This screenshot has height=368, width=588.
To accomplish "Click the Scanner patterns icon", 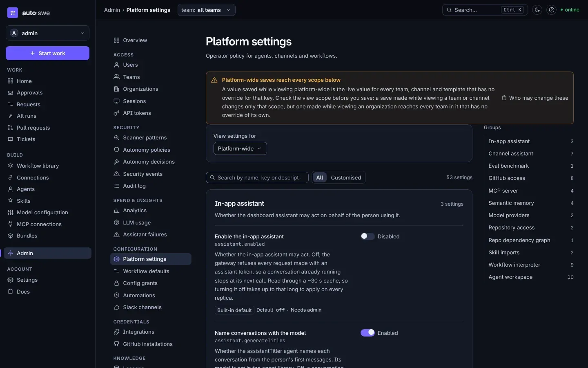I will 116,138.
